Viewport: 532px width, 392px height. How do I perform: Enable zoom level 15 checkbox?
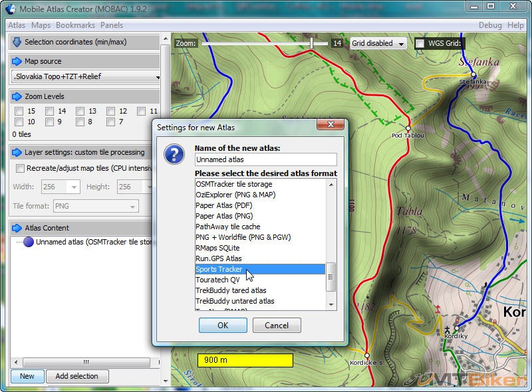(19, 112)
